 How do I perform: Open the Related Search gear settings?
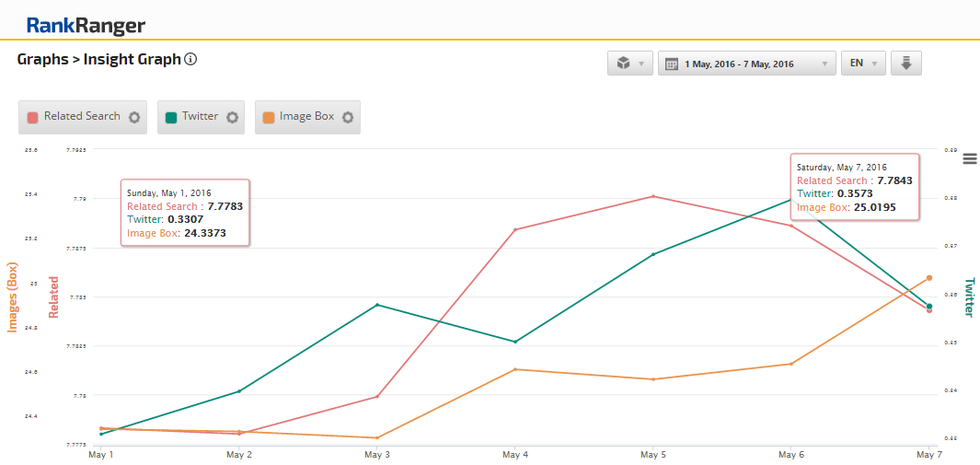coord(134,118)
